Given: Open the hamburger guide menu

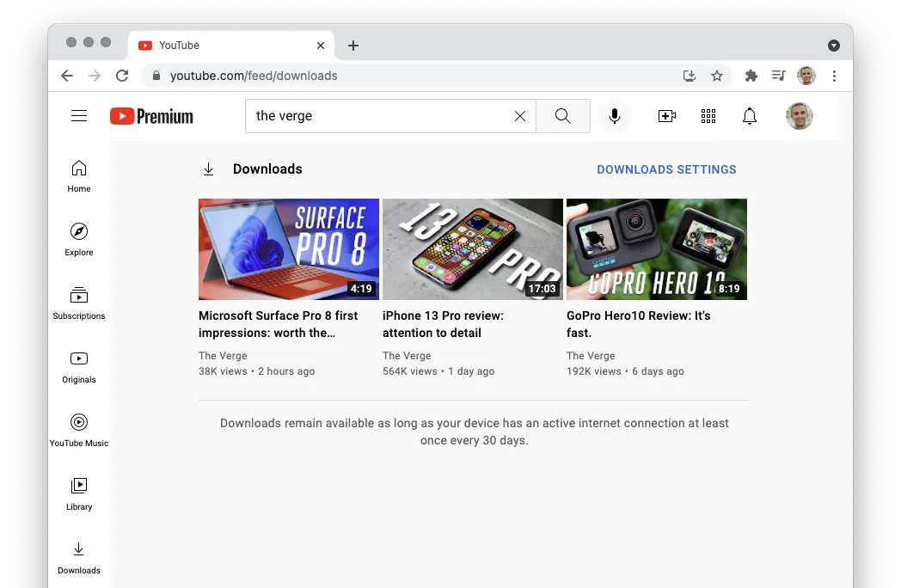Looking at the screenshot, I should (79, 116).
